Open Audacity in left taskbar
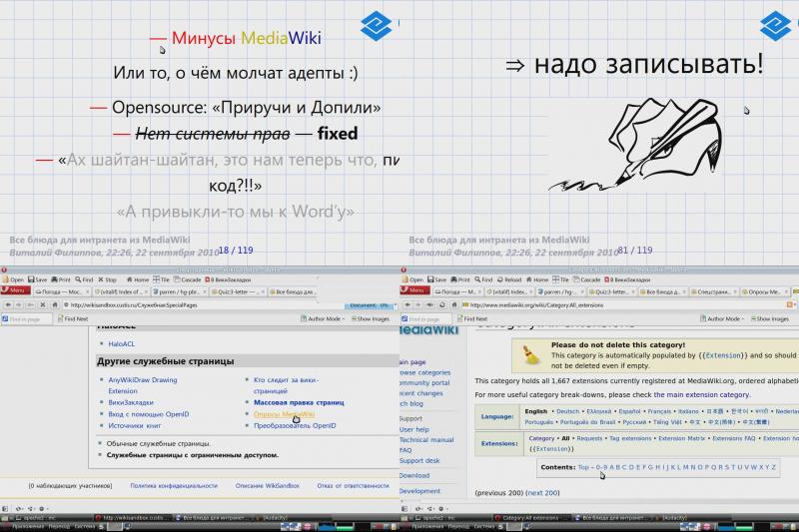The image size is (799, 532). coord(272,518)
